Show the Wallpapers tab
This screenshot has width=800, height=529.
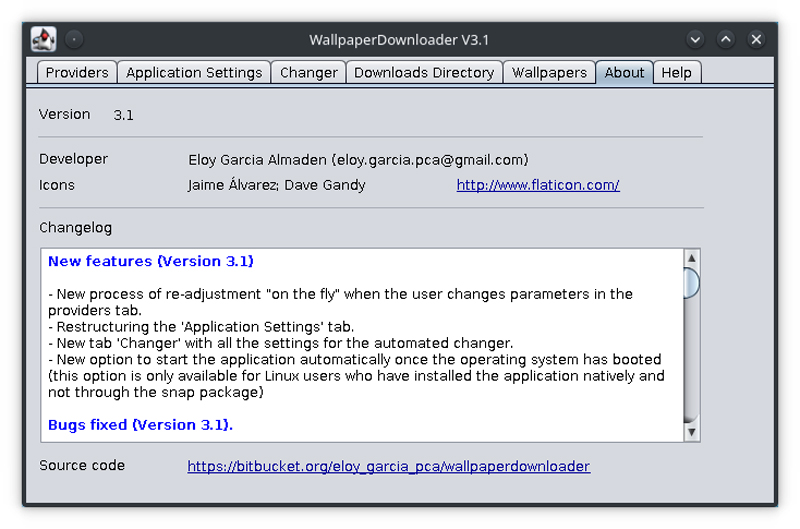coord(549,72)
